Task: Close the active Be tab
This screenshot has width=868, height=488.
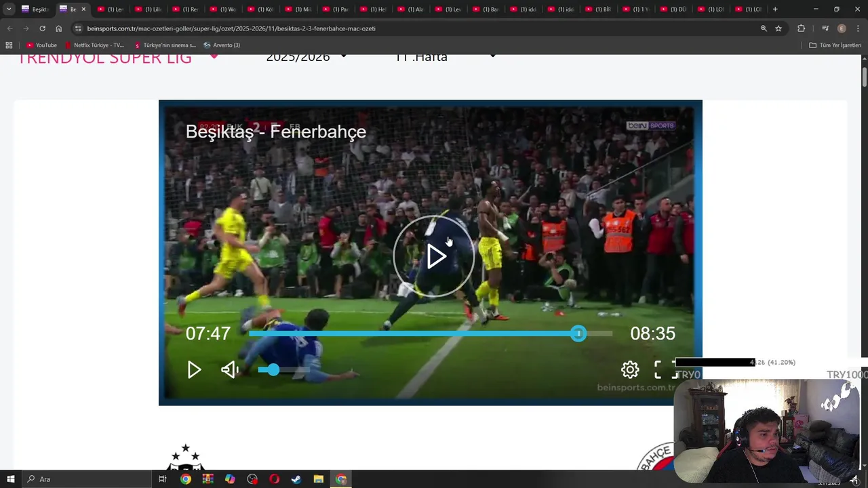Action: coord(83,9)
